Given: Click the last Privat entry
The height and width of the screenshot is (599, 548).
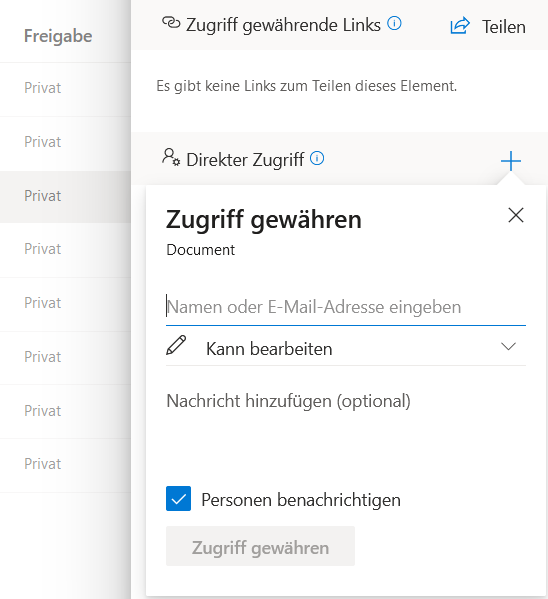Looking at the screenshot, I should click(42, 464).
